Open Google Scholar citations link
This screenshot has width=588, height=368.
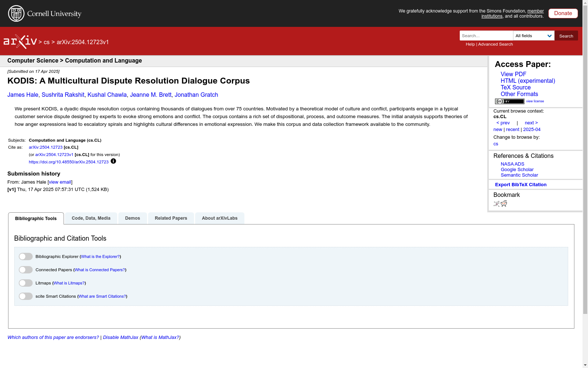point(517,170)
